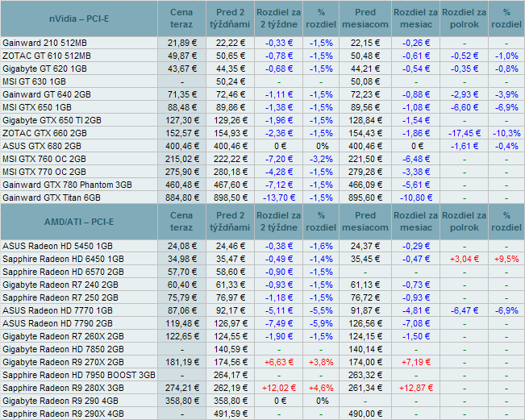Viewport: 525px width, 420px height.
Task: Click the 140,14 € month-ago price
Action: (x=365, y=349)
